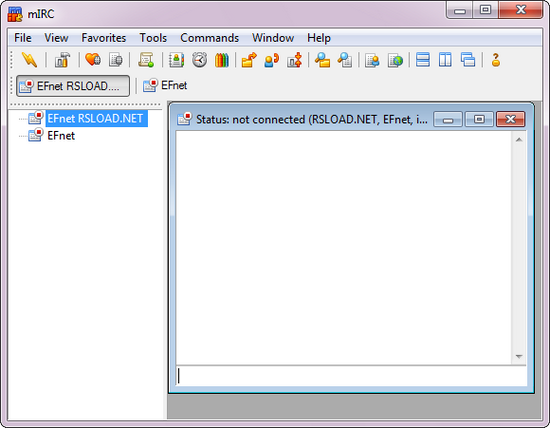Open DCC options arrows icon

point(294,60)
